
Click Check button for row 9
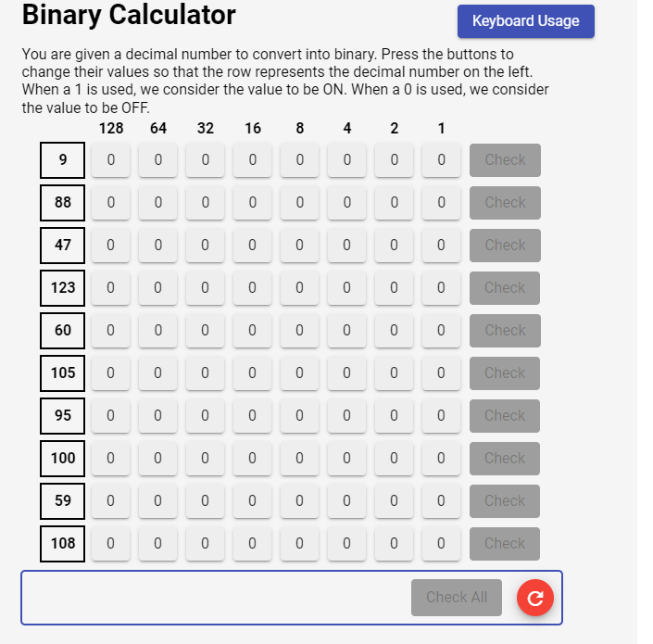(505, 160)
